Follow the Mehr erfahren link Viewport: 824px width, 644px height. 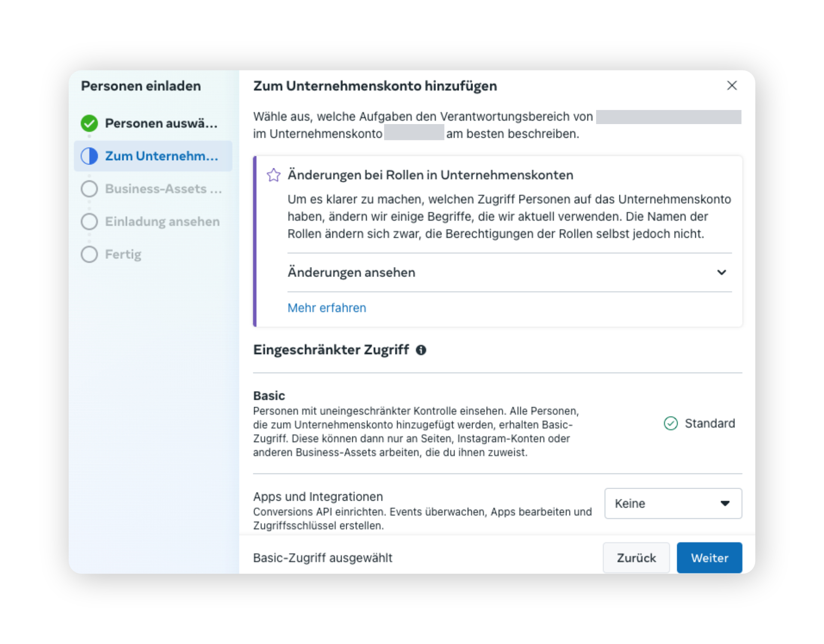coord(327,308)
